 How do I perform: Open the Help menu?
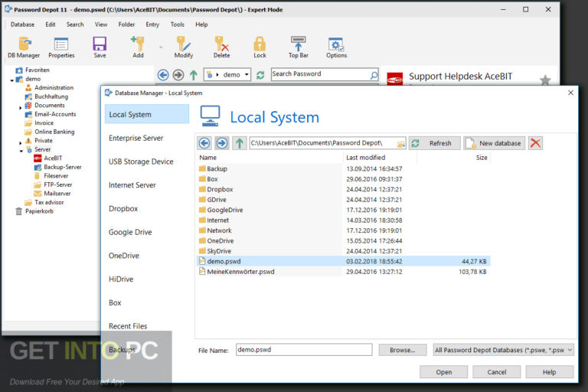click(x=201, y=24)
